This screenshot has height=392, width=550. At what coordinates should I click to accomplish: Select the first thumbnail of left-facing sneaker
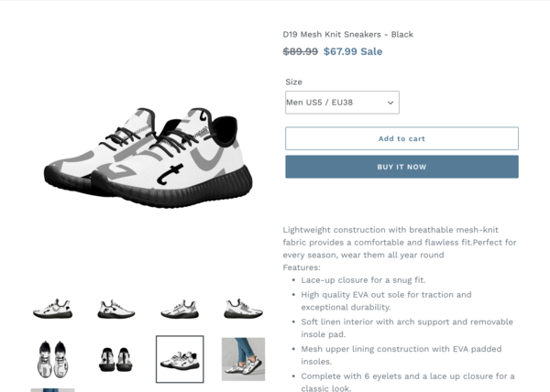[52, 309]
